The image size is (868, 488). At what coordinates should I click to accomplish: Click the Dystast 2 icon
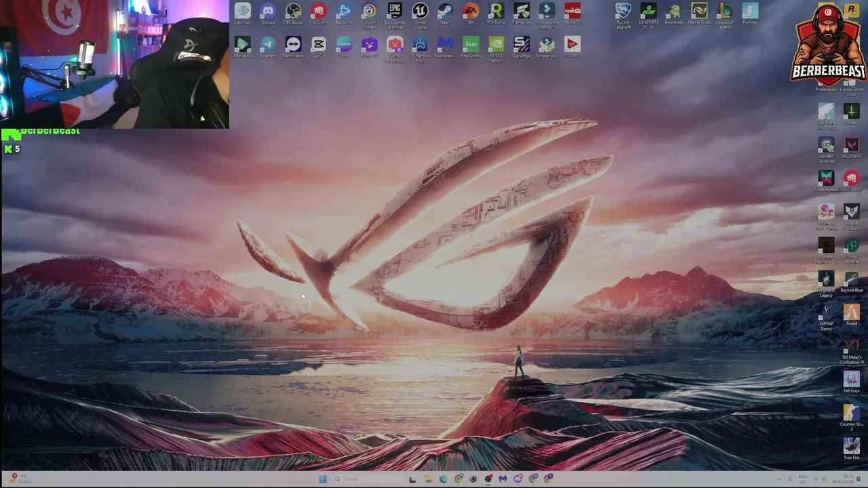851,113
